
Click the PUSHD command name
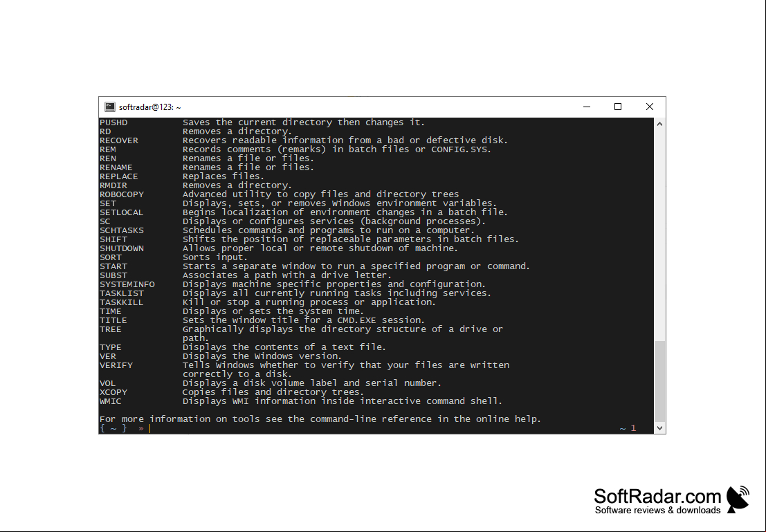113,122
